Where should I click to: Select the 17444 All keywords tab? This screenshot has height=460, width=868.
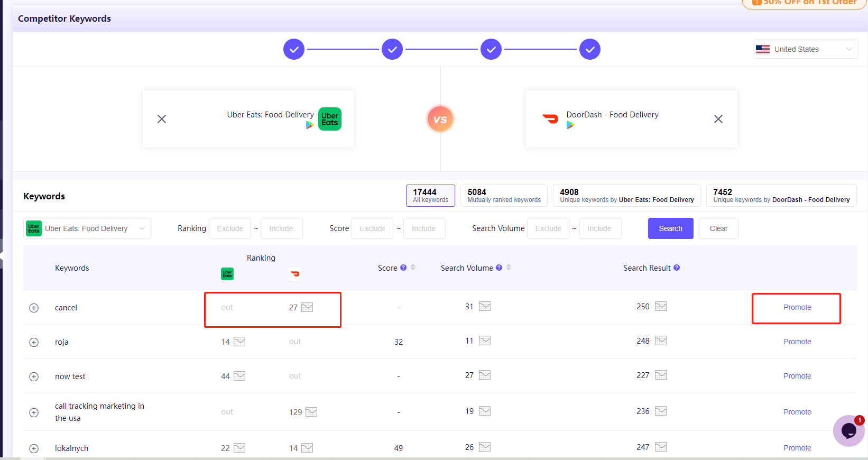[430, 196]
